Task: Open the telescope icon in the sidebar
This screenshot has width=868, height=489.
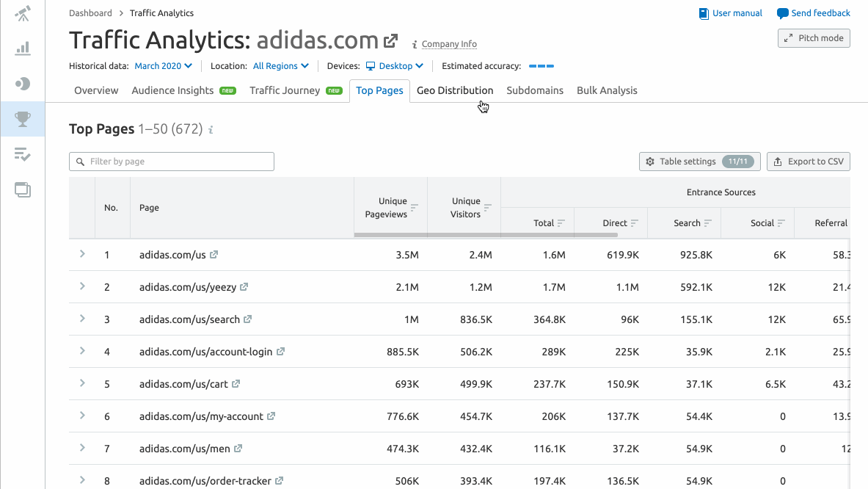Action: (23, 13)
